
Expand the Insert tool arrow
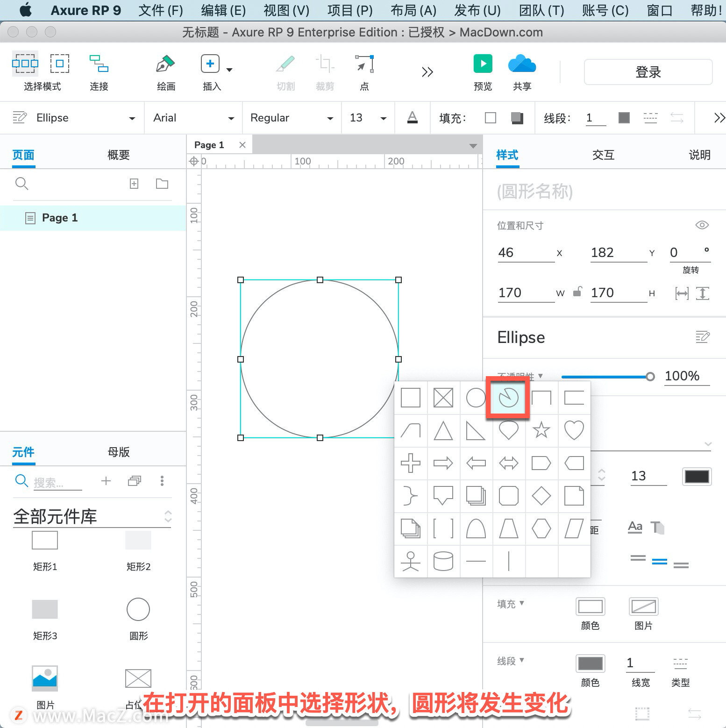(x=229, y=70)
